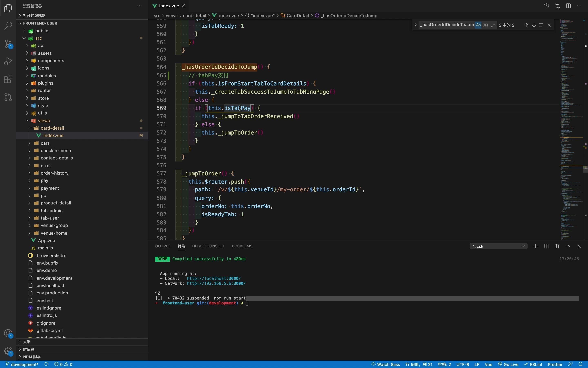The width and height of the screenshot is (588, 368).
Task: Open notifications bell in status bar
Action: coord(580,364)
